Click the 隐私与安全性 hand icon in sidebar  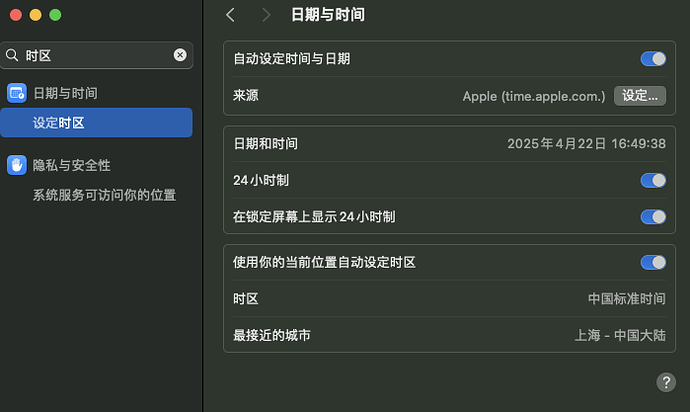click(17, 165)
